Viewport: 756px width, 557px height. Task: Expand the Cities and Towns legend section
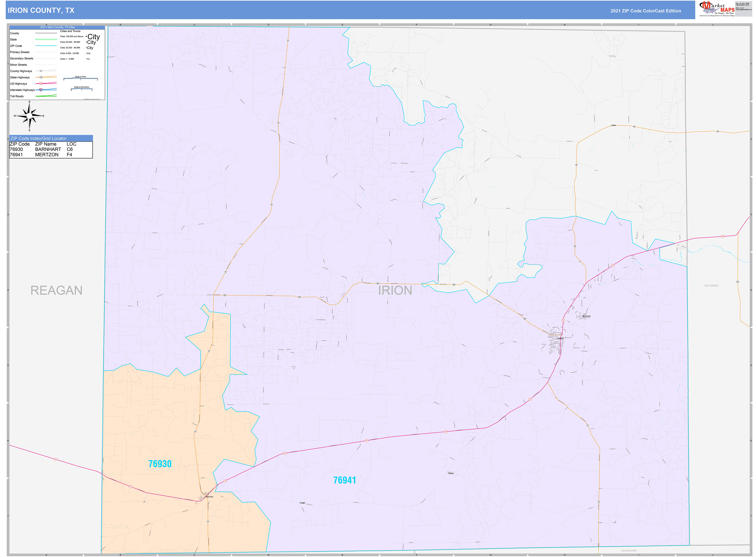point(71,31)
